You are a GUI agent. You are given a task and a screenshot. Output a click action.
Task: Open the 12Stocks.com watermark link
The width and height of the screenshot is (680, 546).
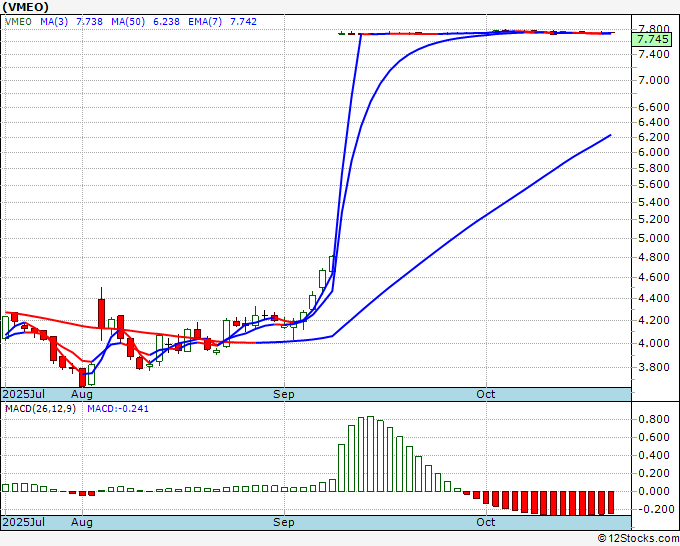pyautogui.click(x=637, y=538)
